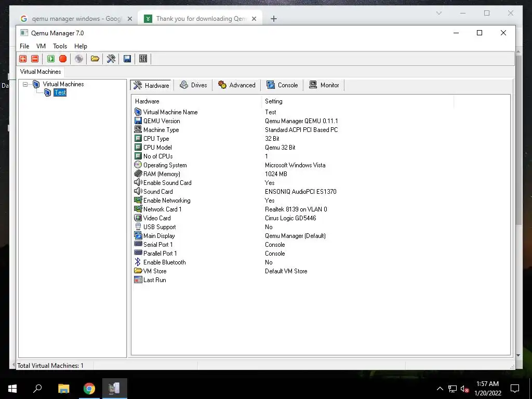
Task: Click the sliders settings toolbar icon
Action: click(143, 59)
